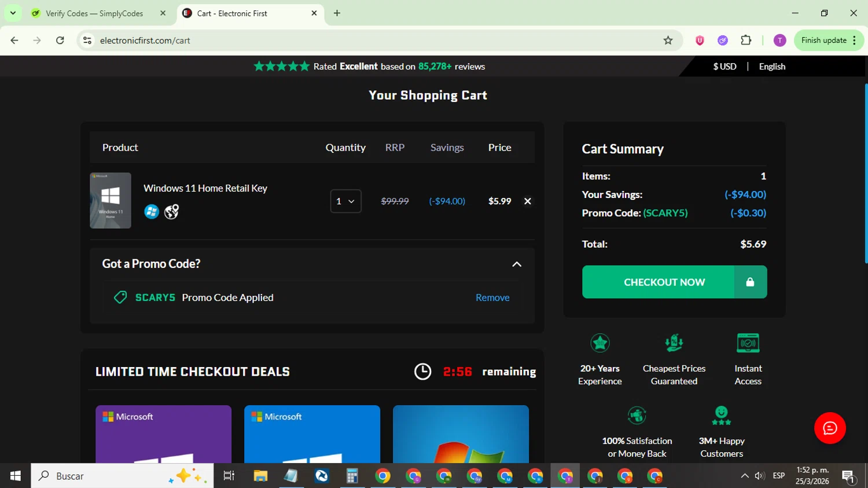Click CHECKOUT NOW button
868x488 pixels.
(664, 282)
